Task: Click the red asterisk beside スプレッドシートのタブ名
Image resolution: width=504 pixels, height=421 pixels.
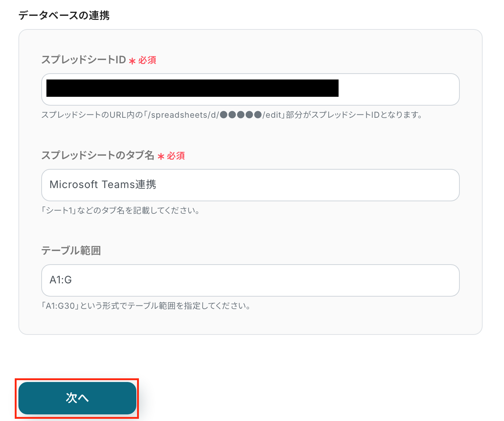Action: [161, 157]
